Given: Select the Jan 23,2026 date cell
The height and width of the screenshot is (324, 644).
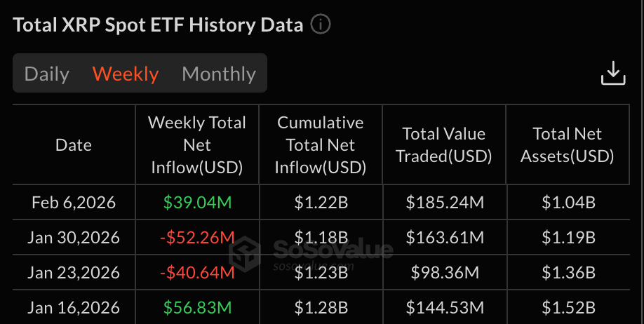Looking at the screenshot, I should 74,273.
